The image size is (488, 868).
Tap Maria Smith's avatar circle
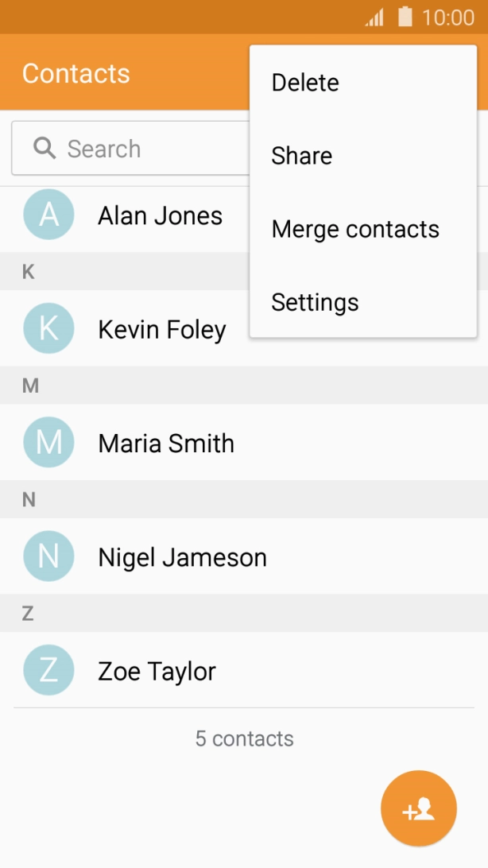(x=48, y=442)
